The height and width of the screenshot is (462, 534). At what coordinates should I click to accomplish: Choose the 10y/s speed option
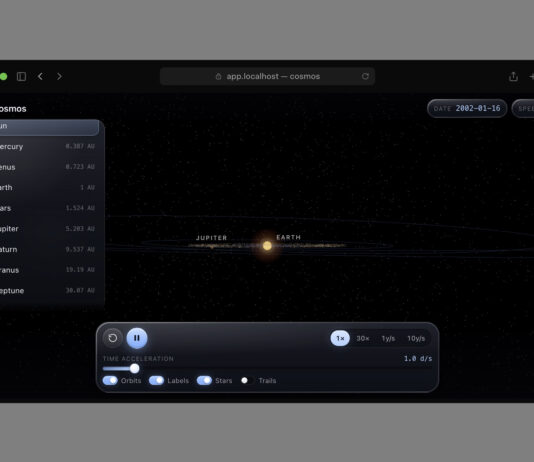416,338
